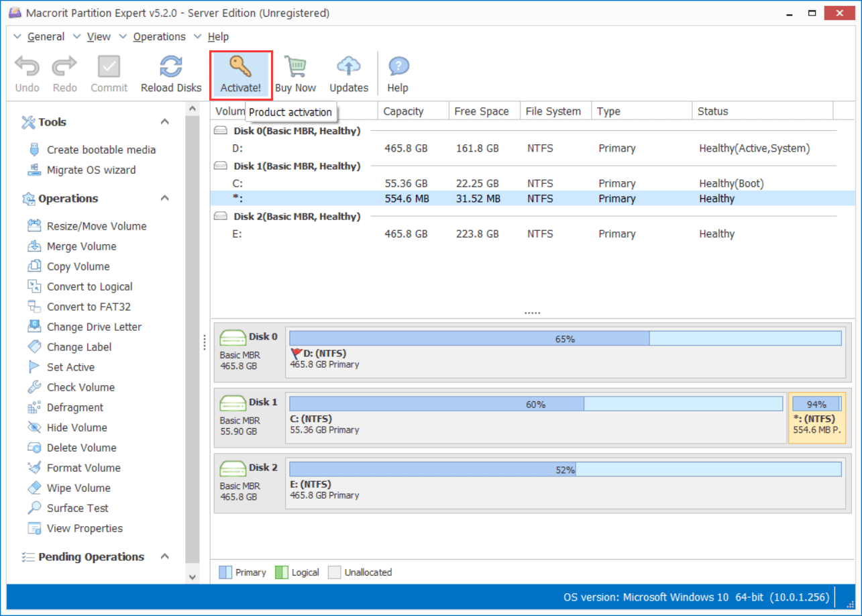
Task: Collapse the Operations section
Action: [164, 198]
